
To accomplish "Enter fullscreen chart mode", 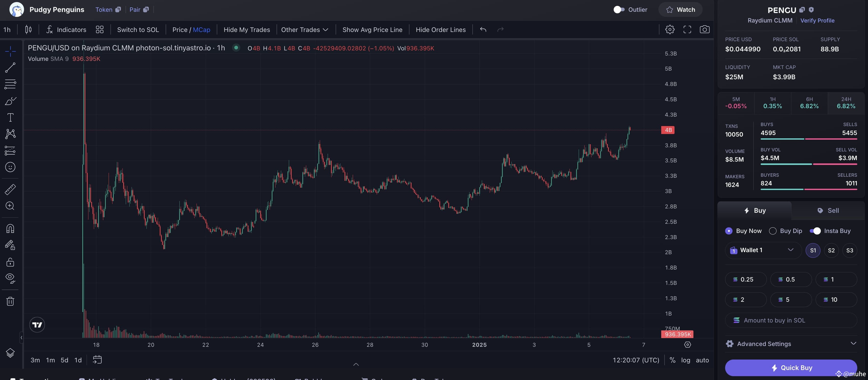I will point(687,30).
